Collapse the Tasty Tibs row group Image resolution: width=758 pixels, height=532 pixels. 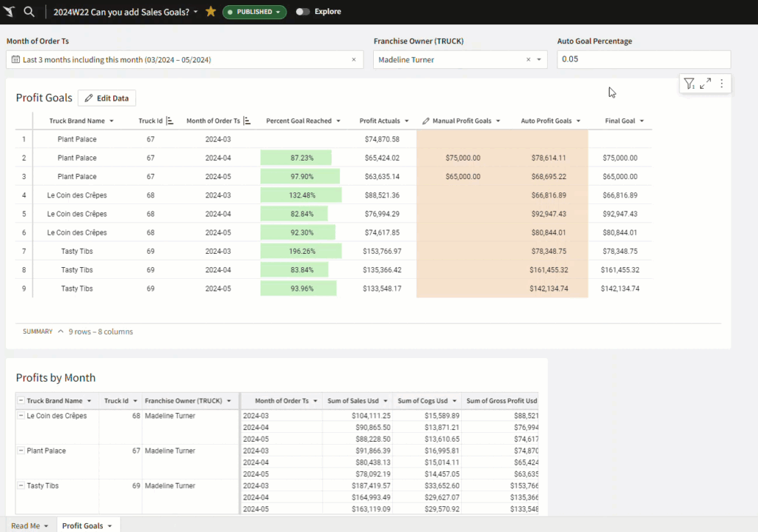[21, 486]
